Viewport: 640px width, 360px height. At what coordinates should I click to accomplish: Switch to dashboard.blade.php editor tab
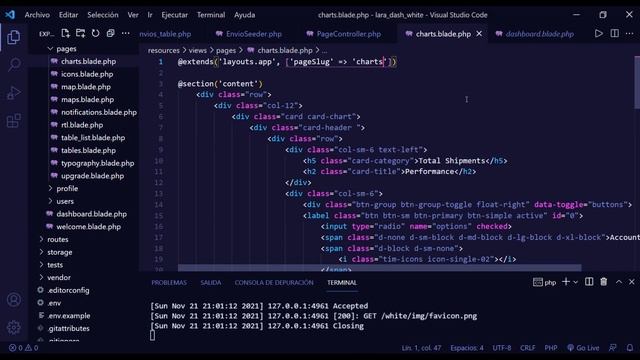(x=535, y=34)
